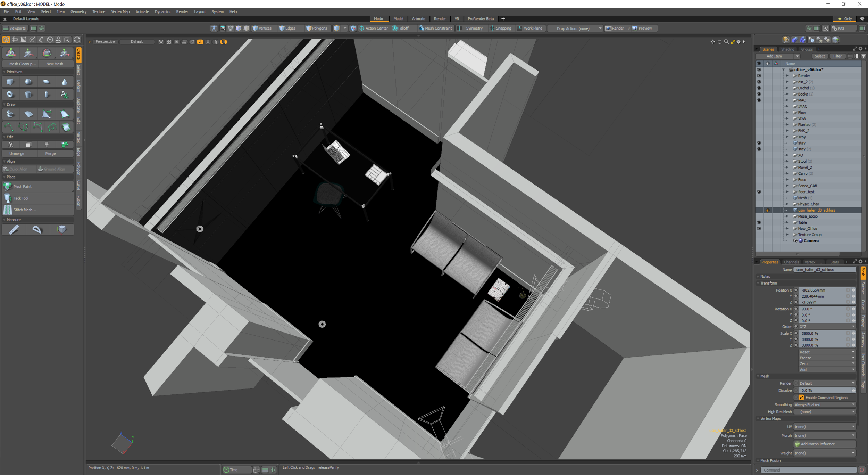
Task: Collapse the Primitives section
Action: (x=5, y=72)
